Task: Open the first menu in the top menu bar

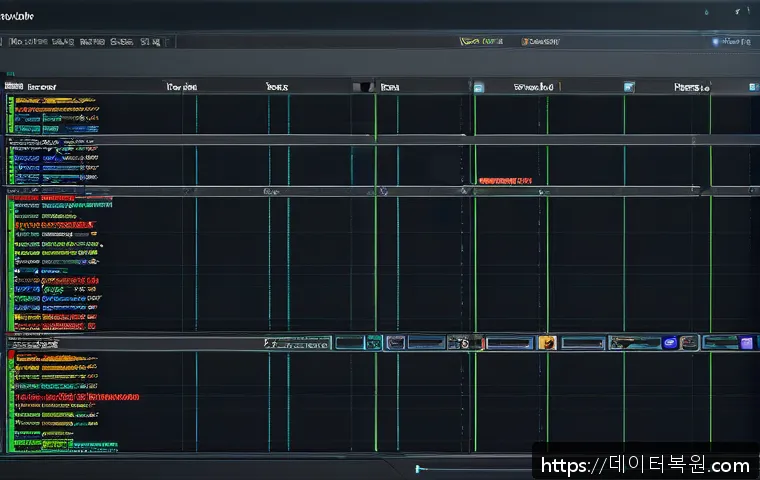Action: 29,42
